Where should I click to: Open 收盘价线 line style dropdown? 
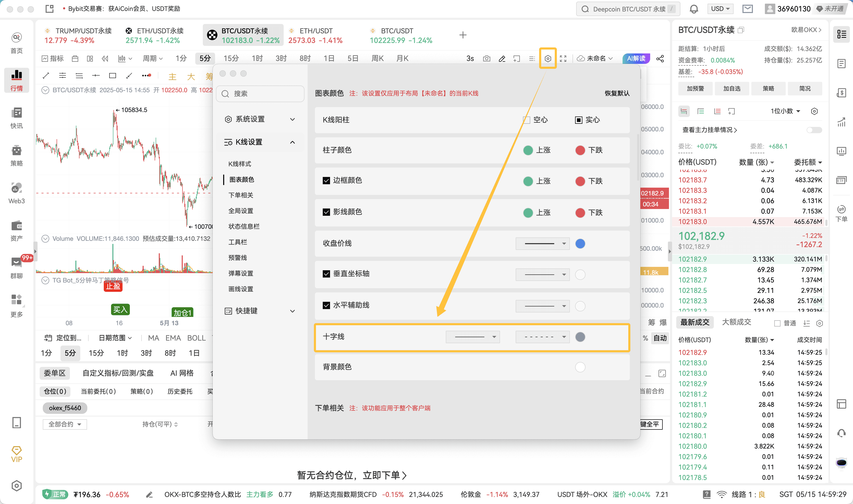pos(543,243)
